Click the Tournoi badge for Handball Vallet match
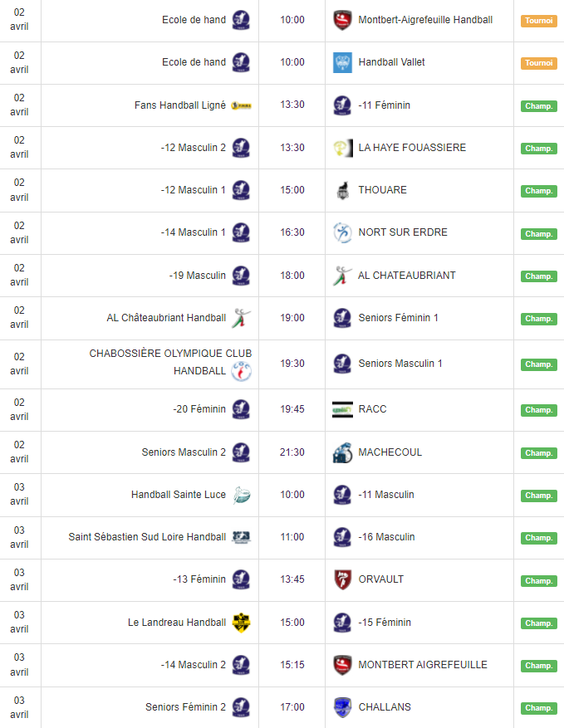 coord(538,63)
